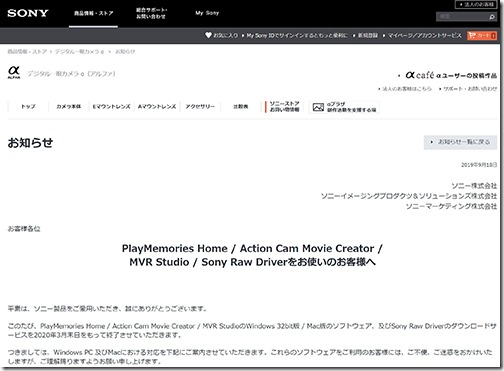Click the search magnifier icon
Viewport: 504px width, 371px height.
pyautogui.click(x=492, y=17)
